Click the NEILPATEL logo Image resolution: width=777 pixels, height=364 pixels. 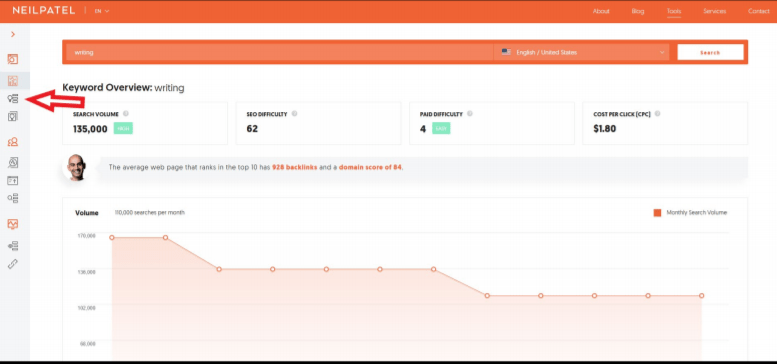[x=44, y=10]
